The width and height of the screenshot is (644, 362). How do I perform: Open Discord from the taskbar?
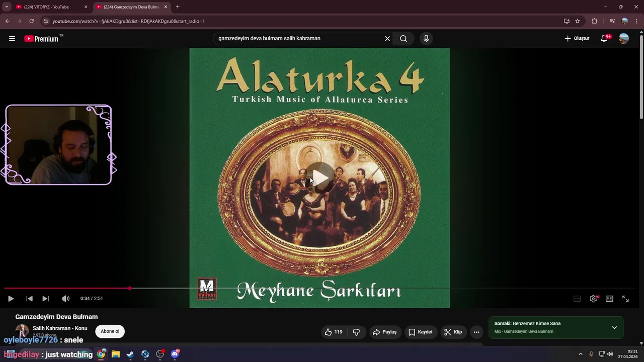(x=175, y=354)
